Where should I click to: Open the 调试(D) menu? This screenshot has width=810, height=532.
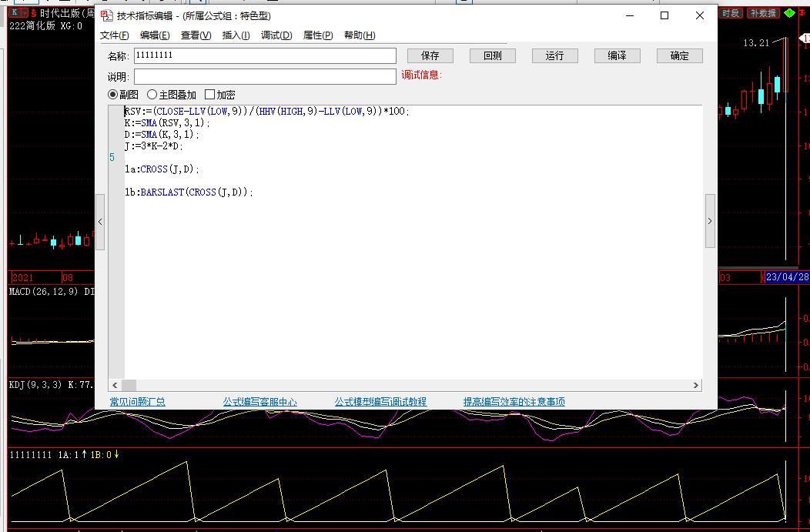tap(276, 35)
